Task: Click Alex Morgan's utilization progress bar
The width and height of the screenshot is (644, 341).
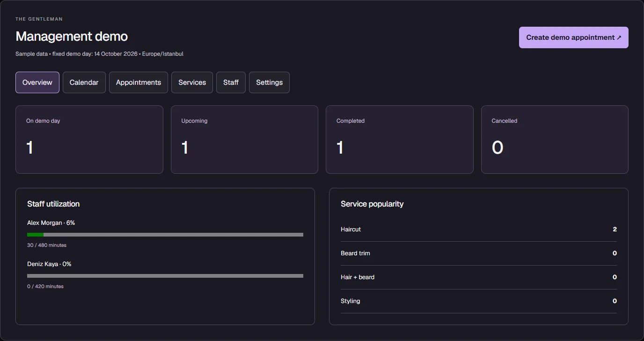Action: (165, 235)
